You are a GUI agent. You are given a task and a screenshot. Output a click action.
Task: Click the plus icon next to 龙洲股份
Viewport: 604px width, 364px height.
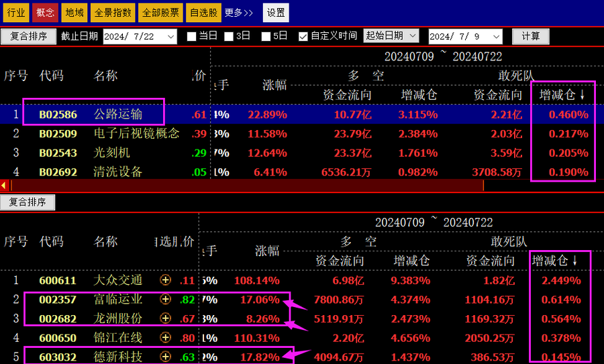coord(165,318)
